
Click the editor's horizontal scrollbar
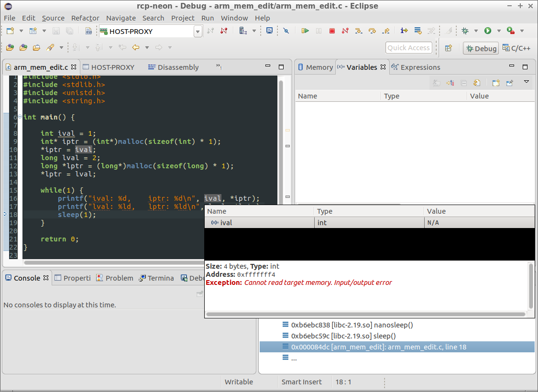point(115,262)
